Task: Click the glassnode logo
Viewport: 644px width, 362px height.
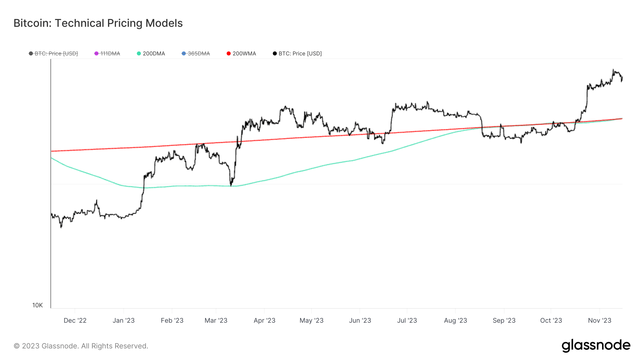Action: [596, 346]
